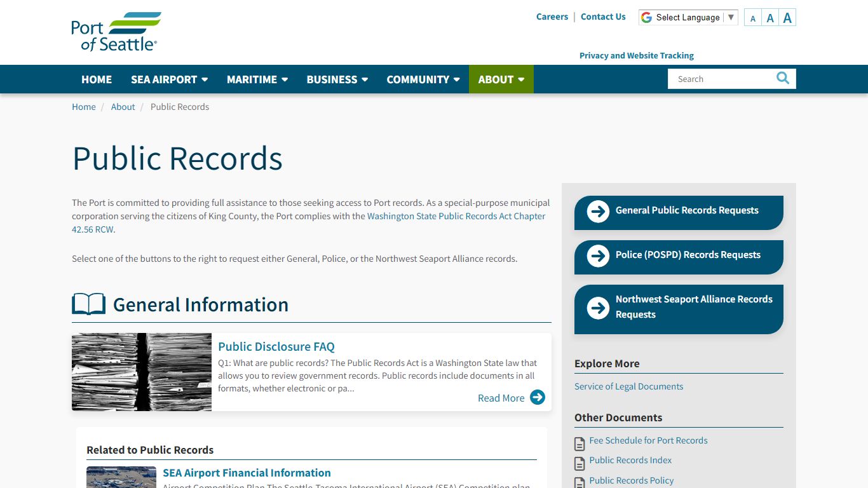The height and width of the screenshot is (488, 868).
Task: Expand the About menu arrow
Action: click(521, 79)
